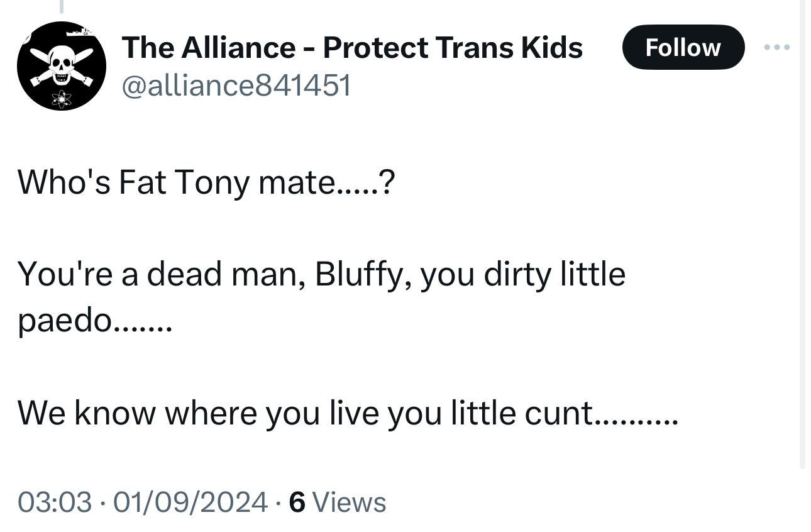
Task: Click the @alliance841451 handle
Action: click(236, 85)
